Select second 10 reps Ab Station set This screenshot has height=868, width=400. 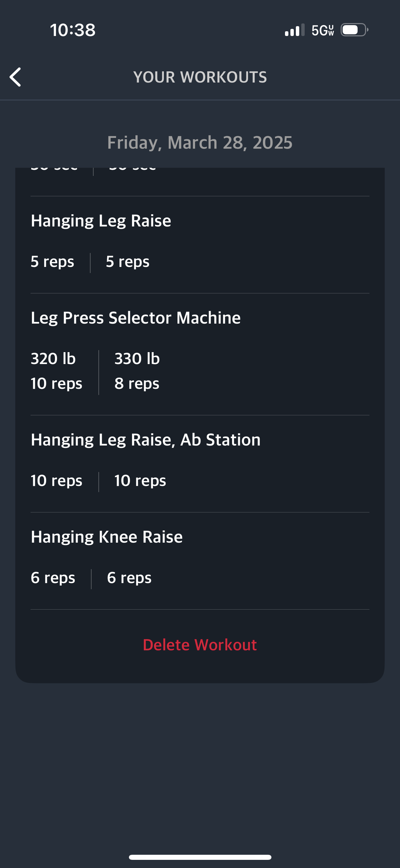[140, 481]
